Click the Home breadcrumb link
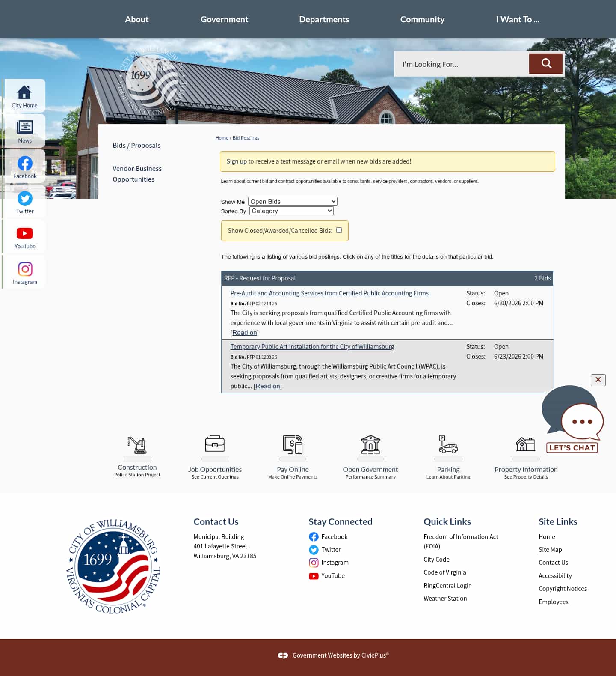Viewport: 616px width, 676px height. tap(222, 138)
